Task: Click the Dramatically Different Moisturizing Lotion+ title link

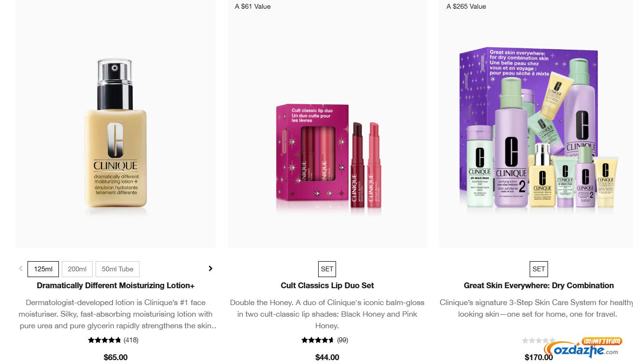Action: pos(116,285)
